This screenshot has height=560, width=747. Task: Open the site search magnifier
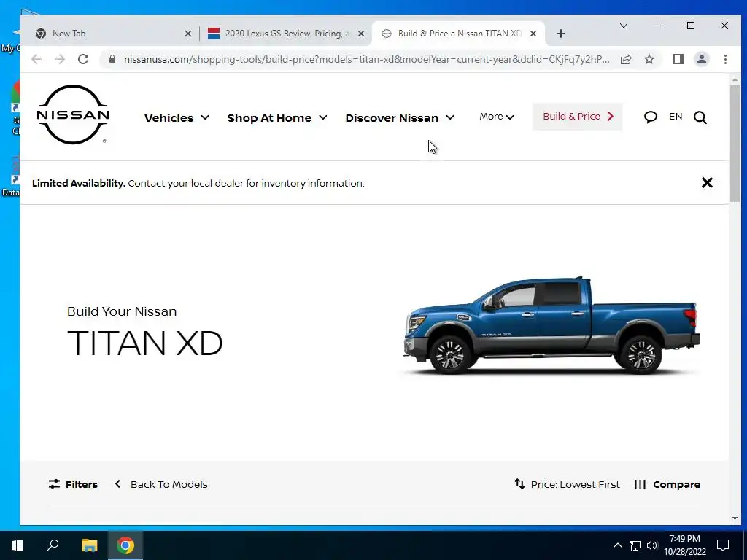(x=700, y=117)
